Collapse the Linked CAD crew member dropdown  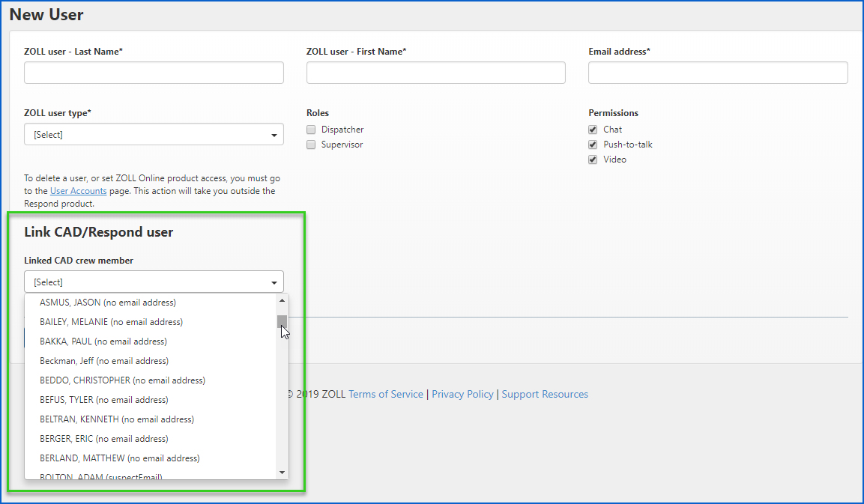pyautogui.click(x=154, y=282)
